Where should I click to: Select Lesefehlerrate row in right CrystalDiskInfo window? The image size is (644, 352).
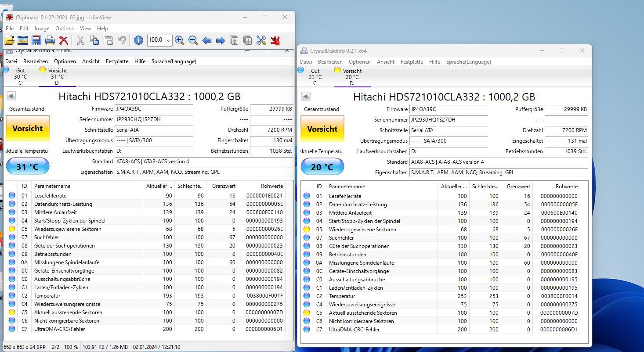440,196
